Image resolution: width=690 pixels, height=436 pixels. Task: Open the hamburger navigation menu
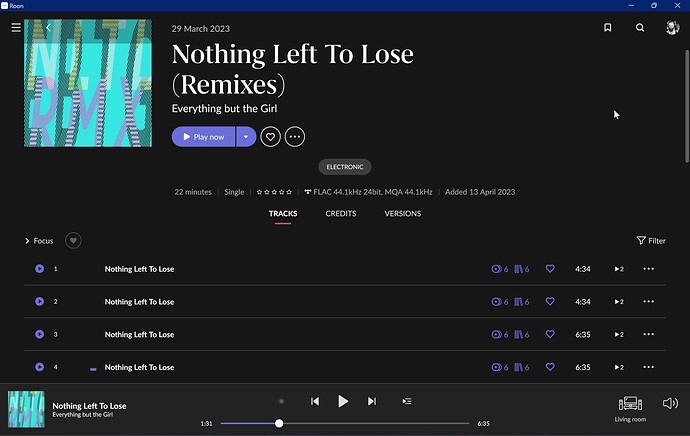coord(16,28)
